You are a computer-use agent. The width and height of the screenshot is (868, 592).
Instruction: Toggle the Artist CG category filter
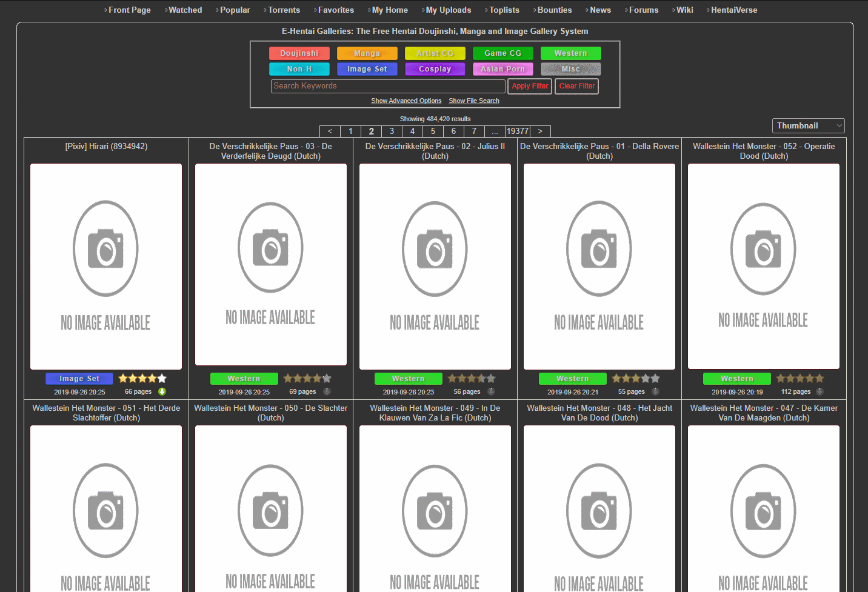coord(435,53)
